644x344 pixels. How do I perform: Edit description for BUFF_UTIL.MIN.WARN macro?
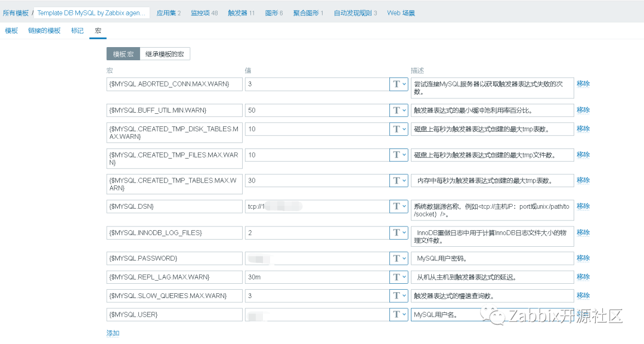[x=492, y=110]
